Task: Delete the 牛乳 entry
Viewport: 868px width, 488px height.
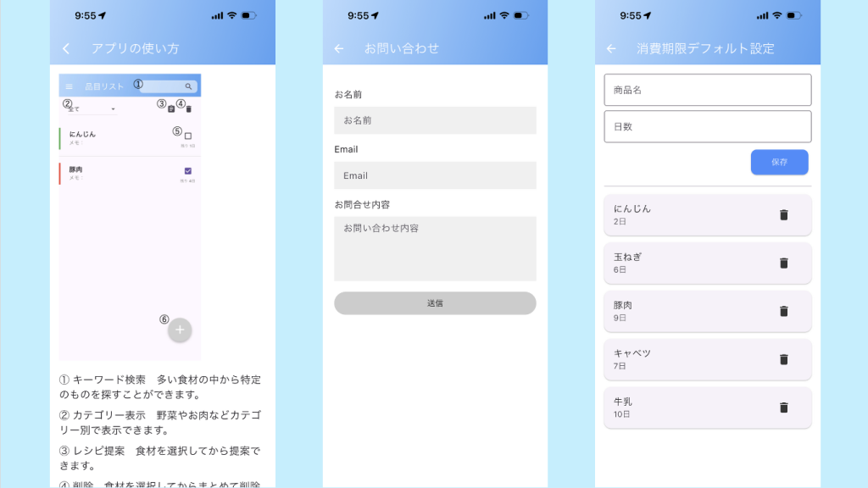Action: coord(783,408)
